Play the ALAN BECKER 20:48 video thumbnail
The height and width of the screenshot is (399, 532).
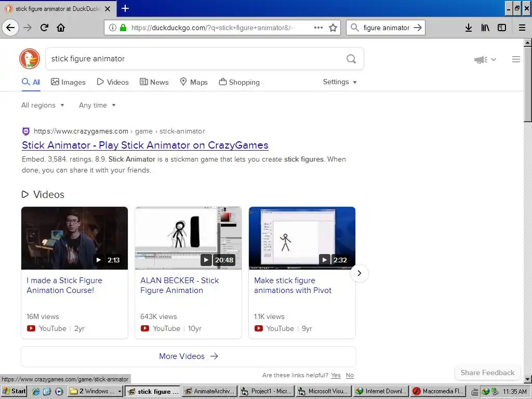click(188, 238)
